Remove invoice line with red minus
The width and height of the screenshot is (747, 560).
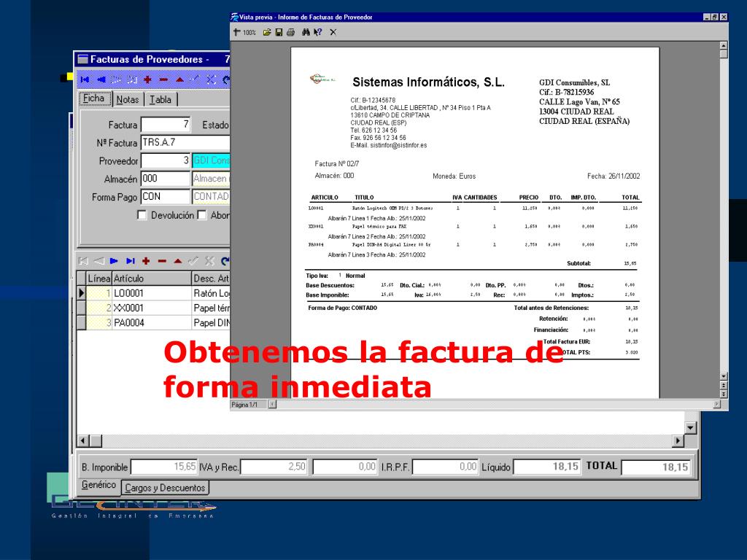162,261
